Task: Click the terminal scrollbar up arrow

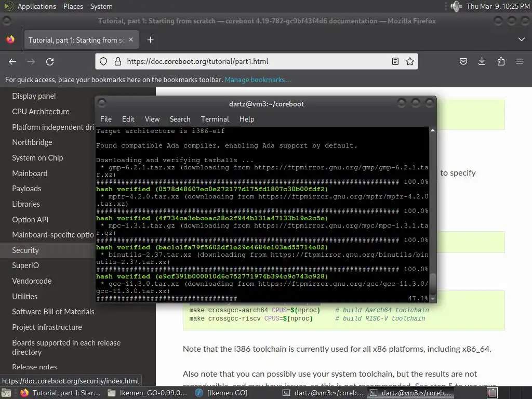Action: (433, 130)
